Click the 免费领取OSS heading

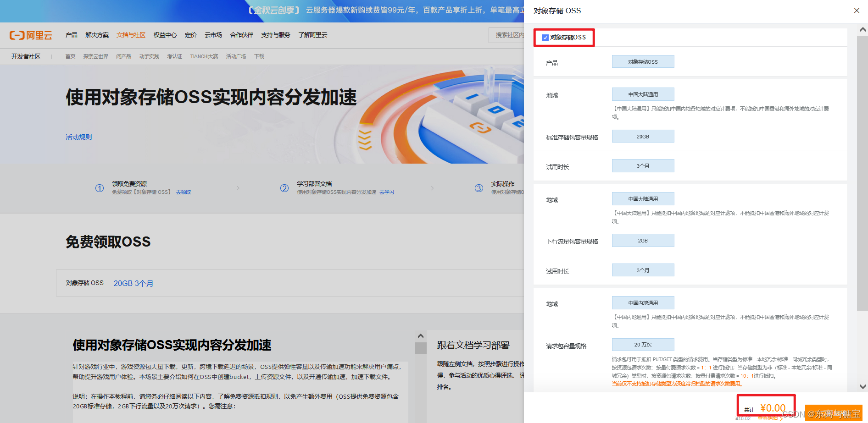[x=108, y=242]
